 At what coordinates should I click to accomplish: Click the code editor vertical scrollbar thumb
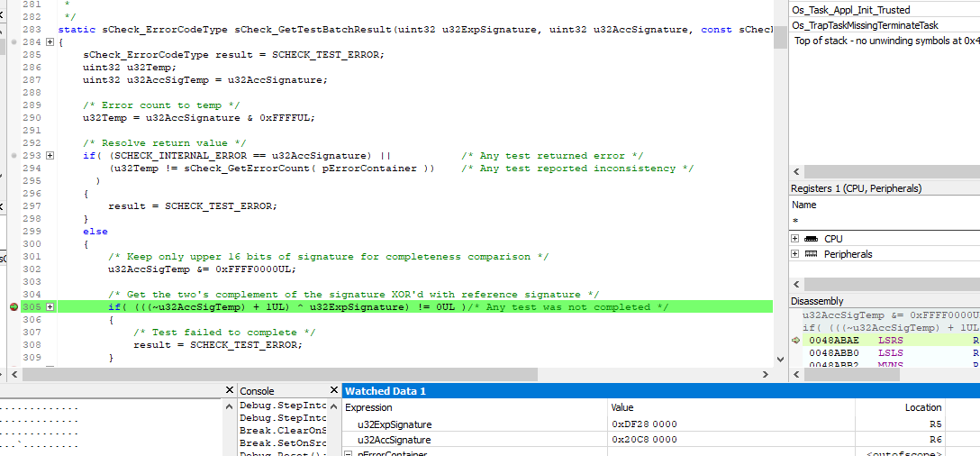(x=780, y=37)
